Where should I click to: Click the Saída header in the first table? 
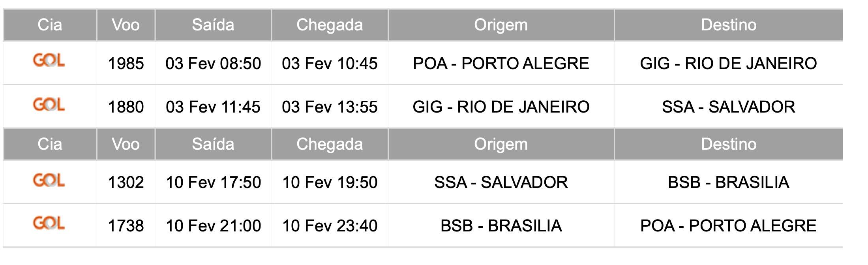pyautogui.click(x=213, y=25)
